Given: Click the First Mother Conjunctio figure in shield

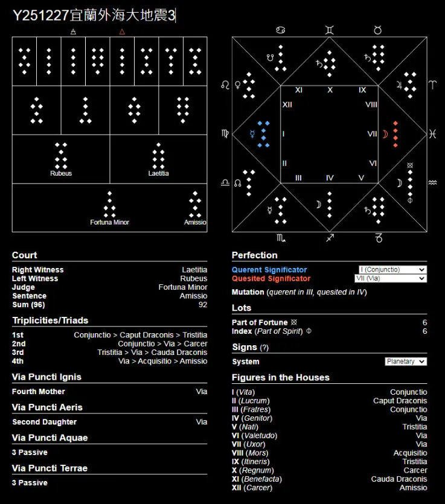Looking at the screenshot, I should (195, 61).
